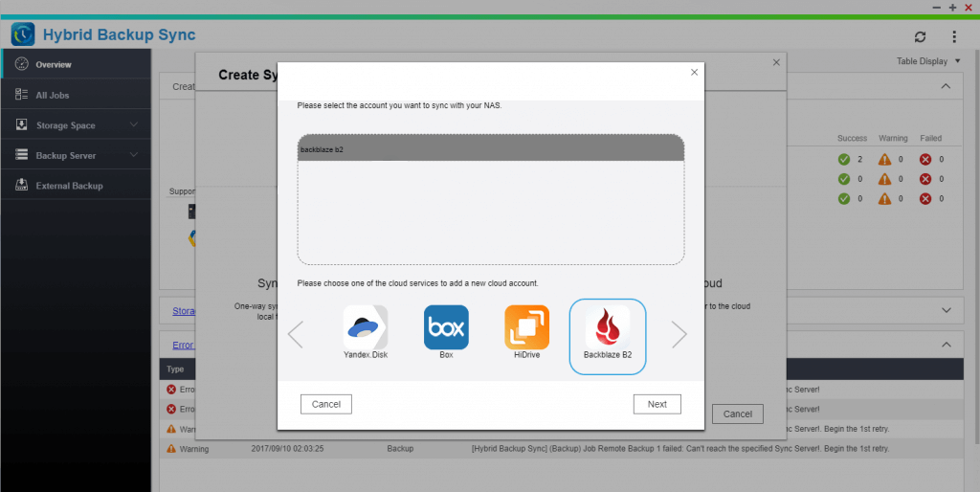Image resolution: width=980 pixels, height=492 pixels.
Task: Refresh the page with the refresh icon
Action: 920,37
